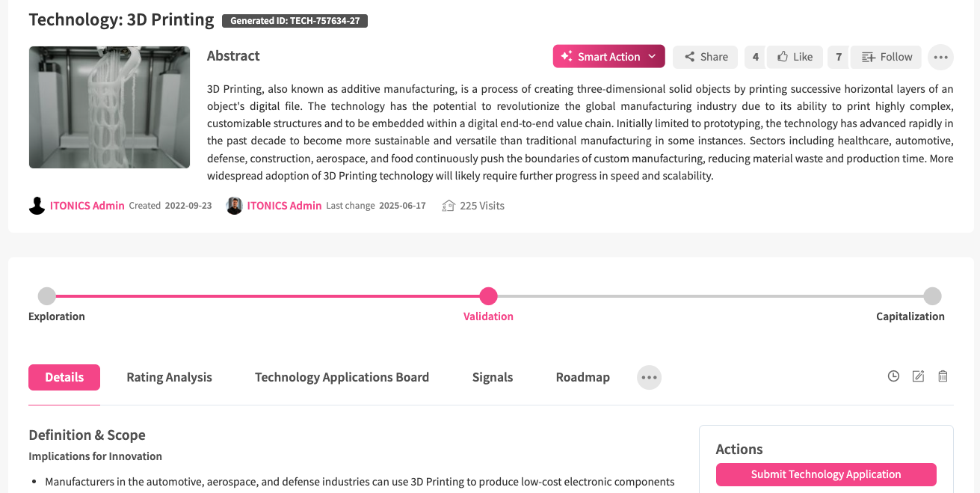This screenshot has width=980, height=493.
Task: Follow the 3D Printing technology
Action: tap(887, 57)
